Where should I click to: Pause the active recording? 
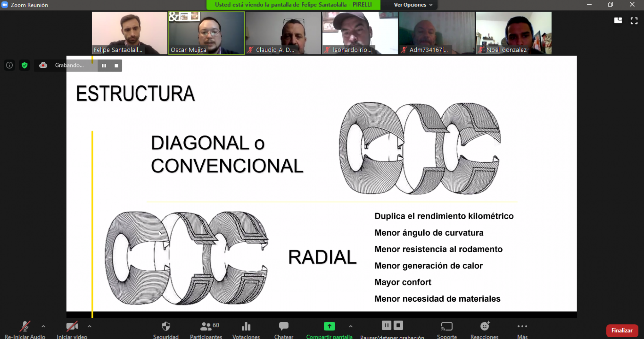(x=104, y=65)
